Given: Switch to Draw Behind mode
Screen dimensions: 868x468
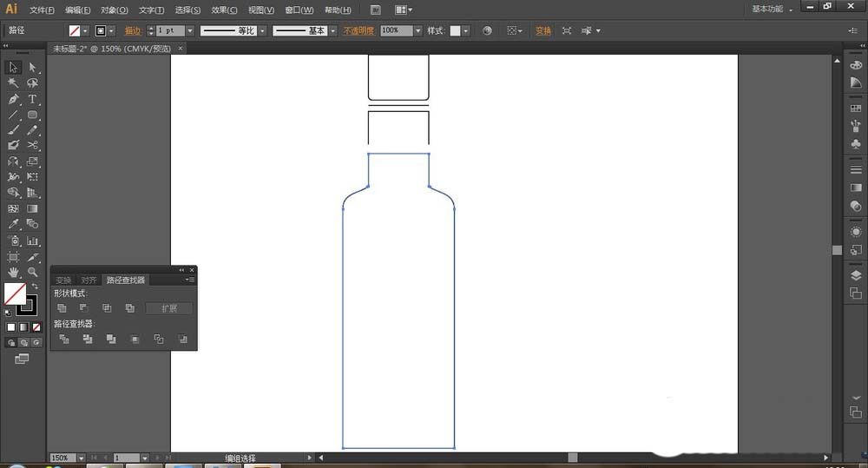Looking at the screenshot, I should click(x=22, y=342).
